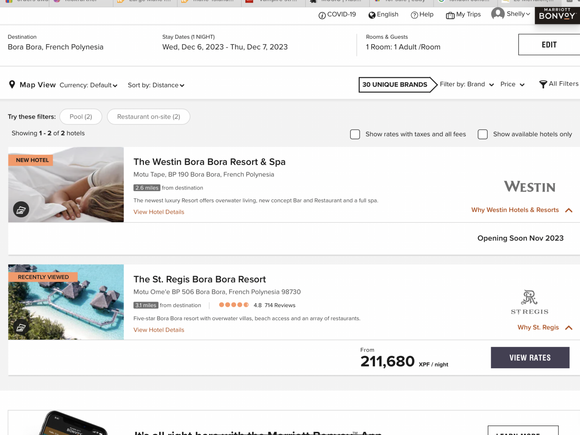Click the Map View pin icon
This screenshot has height=435, width=580.
click(x=12, y=85)
